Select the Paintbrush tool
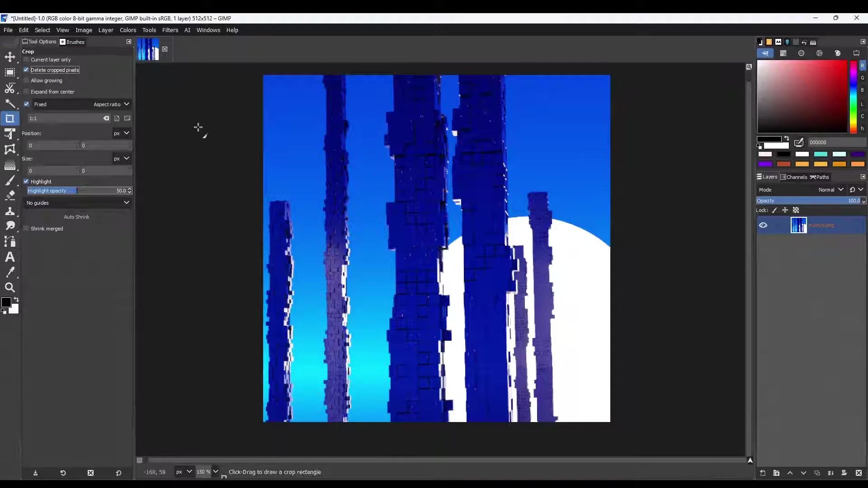The width and height of the screenshot is (868, 488). (x=10, y=180)
